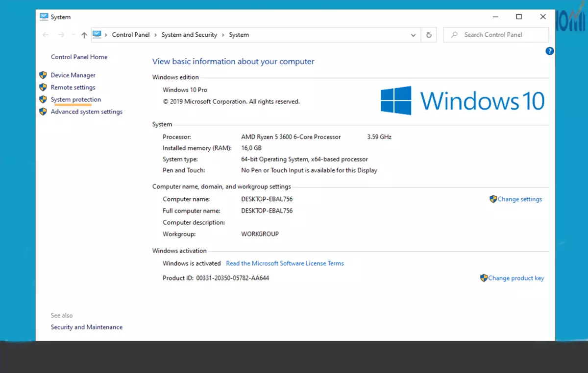588x373 pixels.
Task: Open the recent locations dropdown arrow
Action: [x=73, y=35]
